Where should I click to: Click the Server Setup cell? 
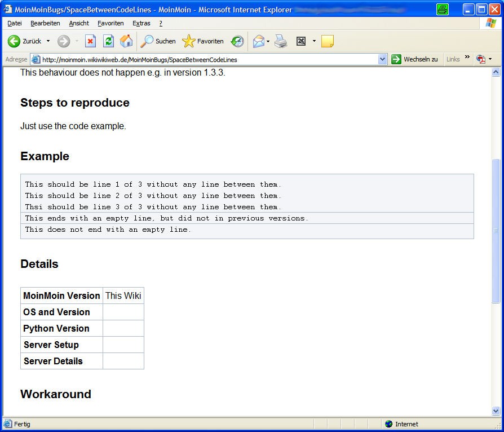click(61, 345)
